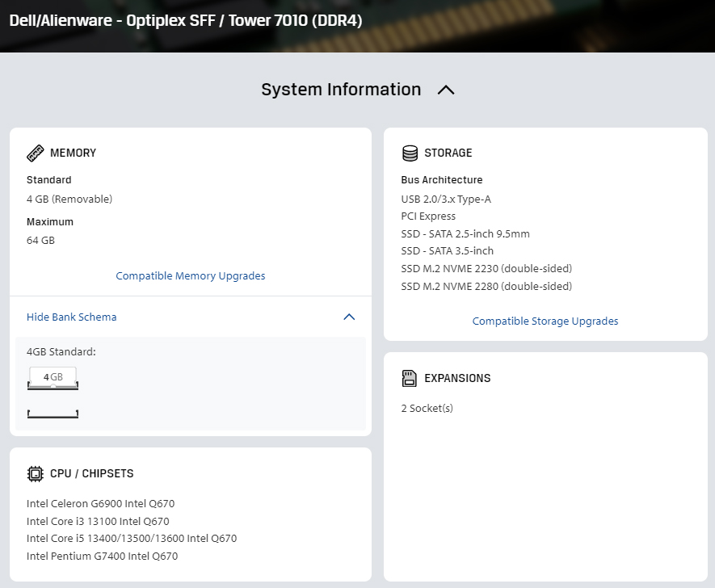715x588 pixels.
Task: Click the CPU / CHIPSETS heading
Action: click(x=91, y=473)
